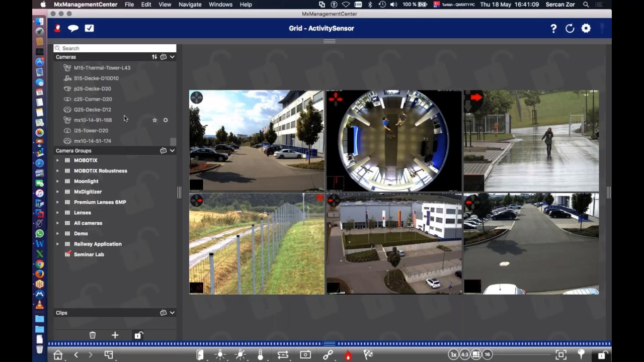Toggle the grid layout round button
The image size is (644, 362).
pyautogui.click(x=476, y=355)
